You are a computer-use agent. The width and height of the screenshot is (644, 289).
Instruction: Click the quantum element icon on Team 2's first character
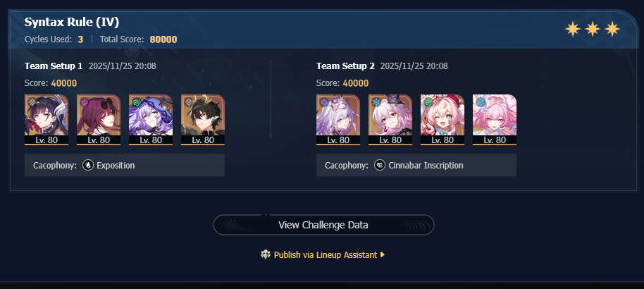(x=323, y=102)
